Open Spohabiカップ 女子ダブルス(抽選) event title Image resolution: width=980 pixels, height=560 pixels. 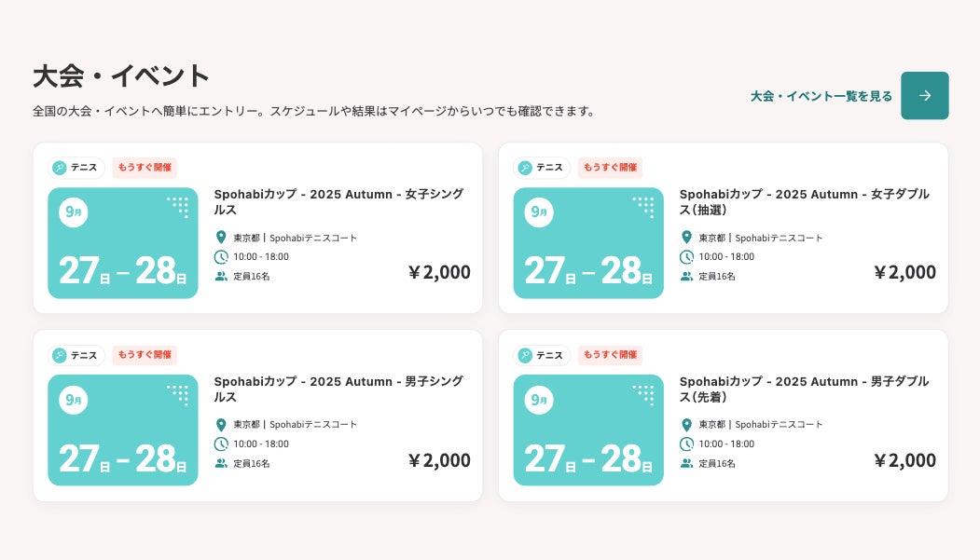pos(804,202)
